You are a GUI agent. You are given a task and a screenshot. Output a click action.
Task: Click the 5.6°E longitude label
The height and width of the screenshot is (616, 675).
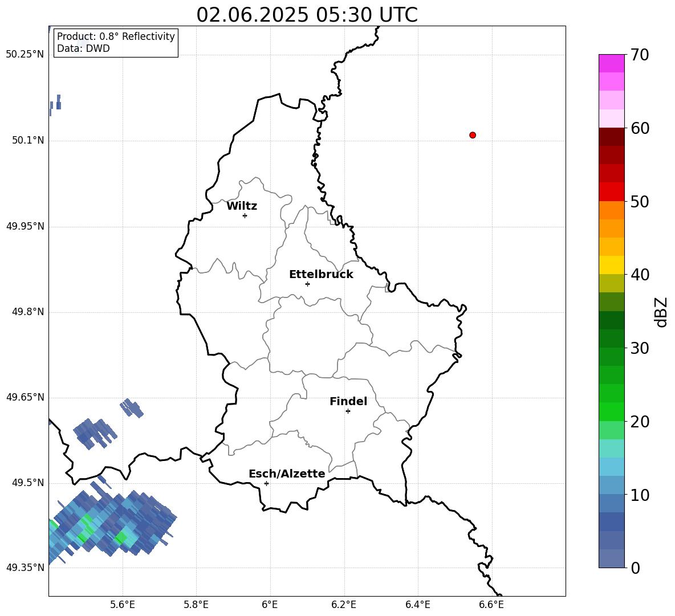pos(123,605)
